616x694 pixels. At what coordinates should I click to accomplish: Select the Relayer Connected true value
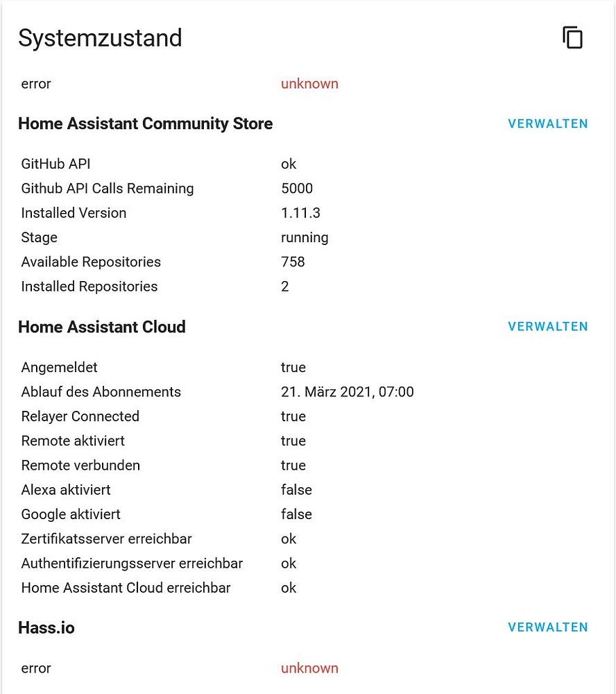(293, 416)
